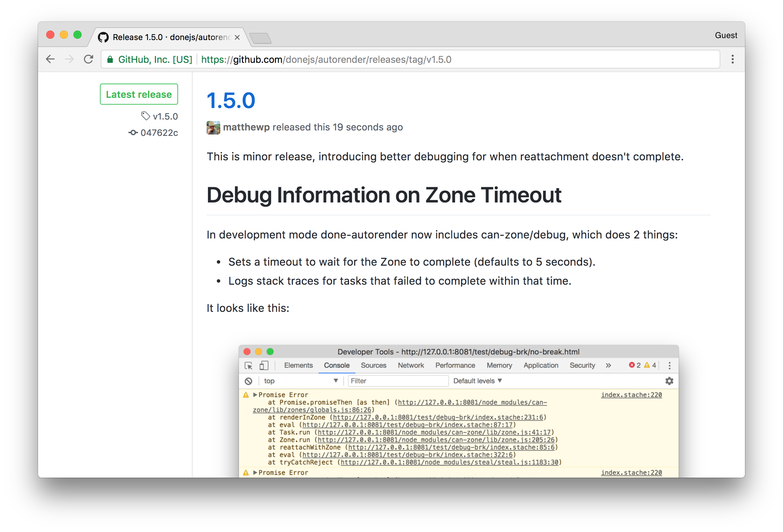Close the Release 1.5.0 browser tab
Screen dimensions: 783x532
[237, 37]
